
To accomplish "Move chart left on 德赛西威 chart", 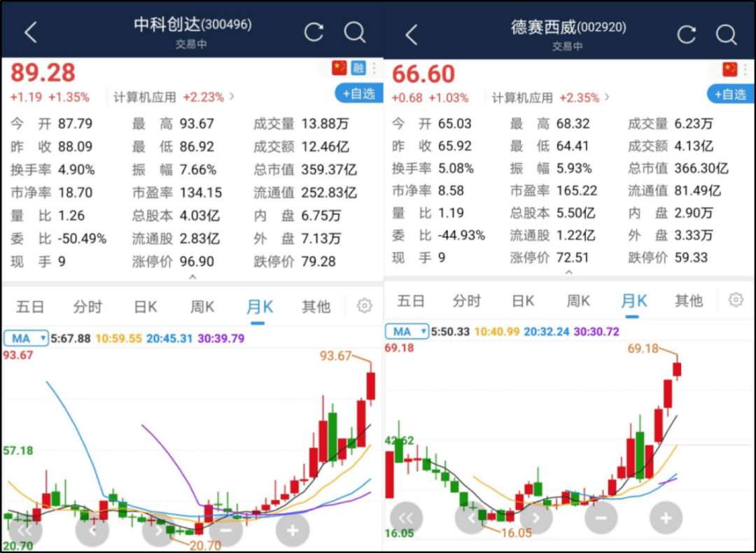I will tap(472, 518).
